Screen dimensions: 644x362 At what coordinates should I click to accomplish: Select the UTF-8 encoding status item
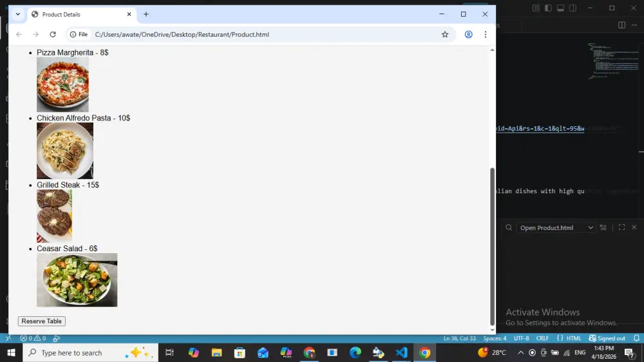point(521,338)
